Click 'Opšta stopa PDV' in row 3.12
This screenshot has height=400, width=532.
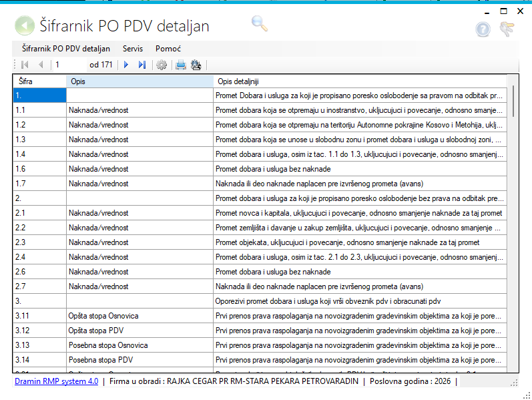coord(96,331)
